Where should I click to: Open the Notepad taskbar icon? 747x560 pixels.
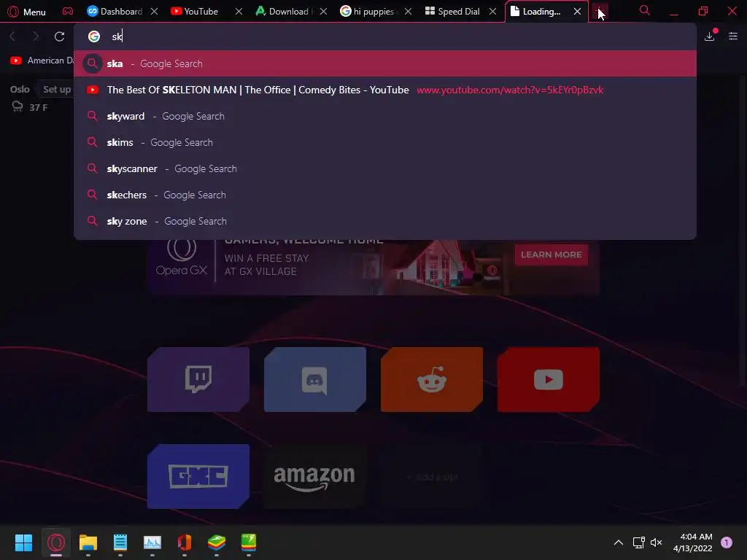(120, 542)
